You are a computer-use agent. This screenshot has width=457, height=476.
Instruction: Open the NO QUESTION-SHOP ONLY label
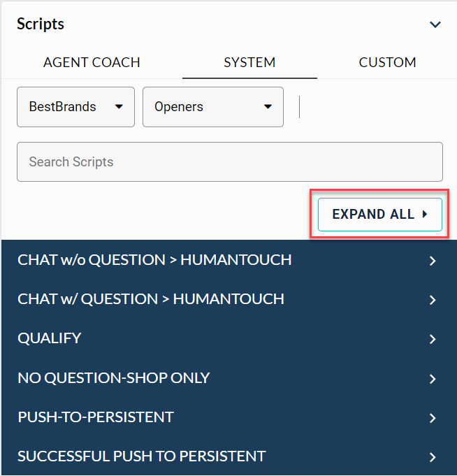tap(114, 378)
